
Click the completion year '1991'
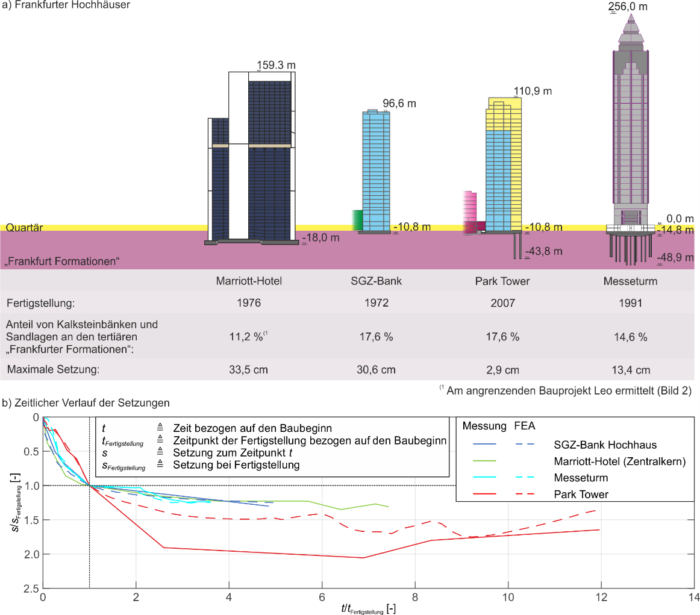(630, 303)
